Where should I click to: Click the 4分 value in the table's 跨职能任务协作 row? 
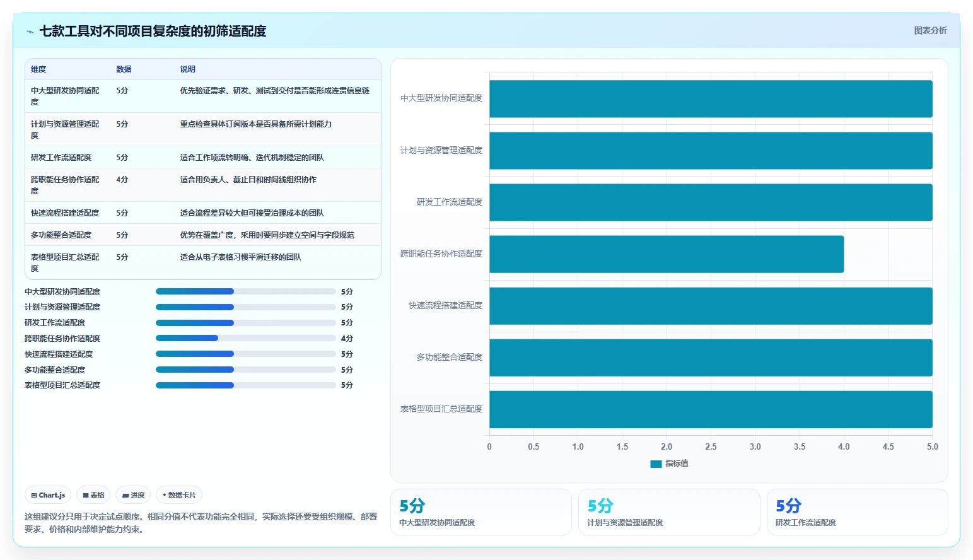coord(122,180)
